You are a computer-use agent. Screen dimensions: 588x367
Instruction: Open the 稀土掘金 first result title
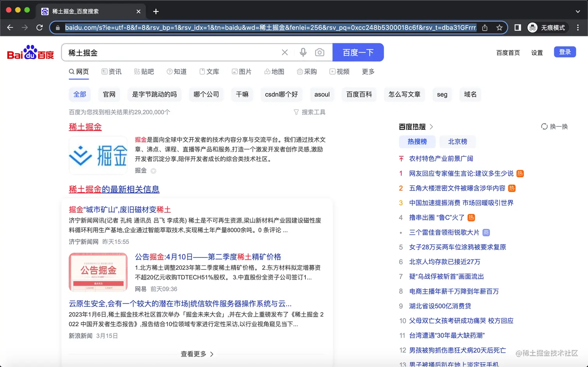(x=85, y=127)
